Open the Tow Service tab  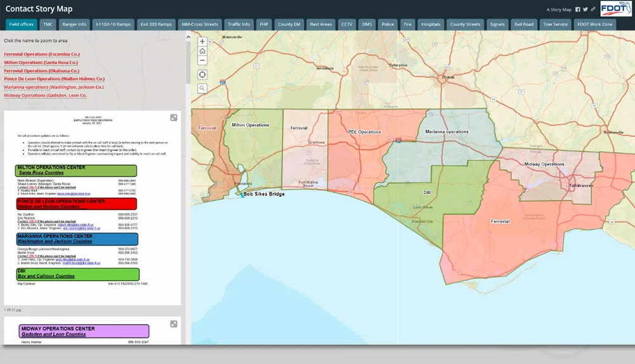click(555, 24)
